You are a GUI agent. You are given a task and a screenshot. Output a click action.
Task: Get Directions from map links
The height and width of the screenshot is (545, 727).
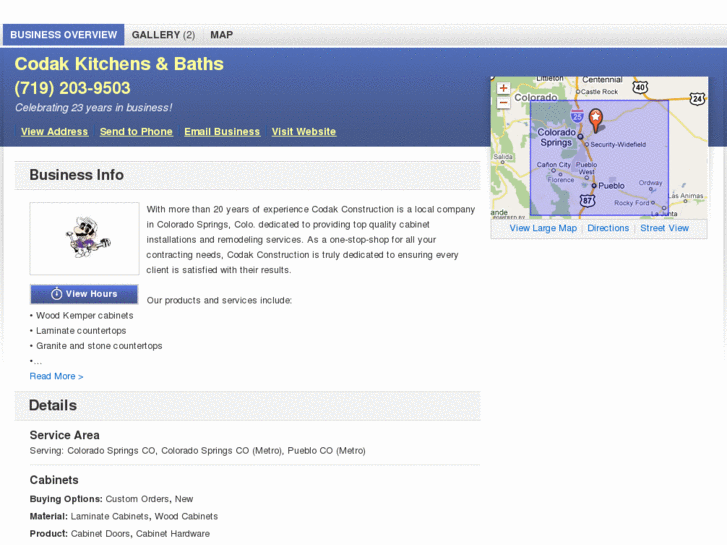point(608,228)
